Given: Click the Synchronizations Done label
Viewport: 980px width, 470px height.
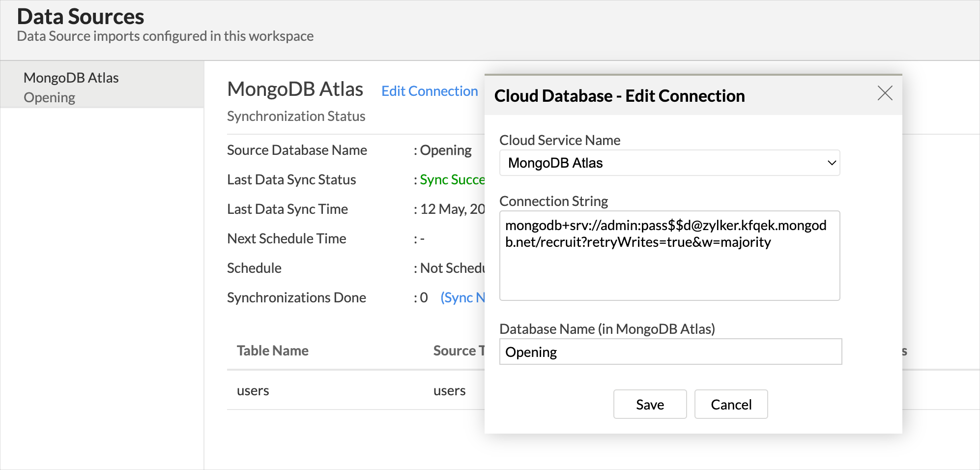Looking at the screenshot, I should pos(296,297).
